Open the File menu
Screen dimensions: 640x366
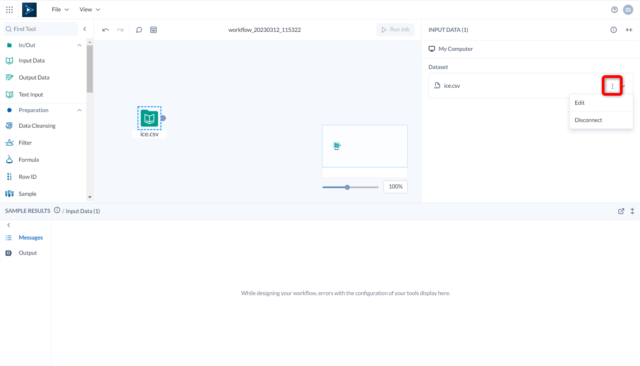60,9
